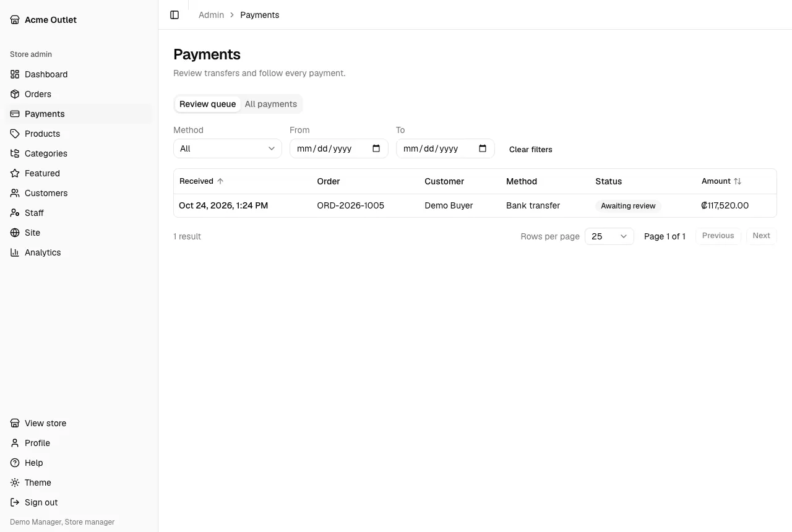The image size is (792, 532).
Task: Switch to the All payments tab
Action: click(271, 104)
